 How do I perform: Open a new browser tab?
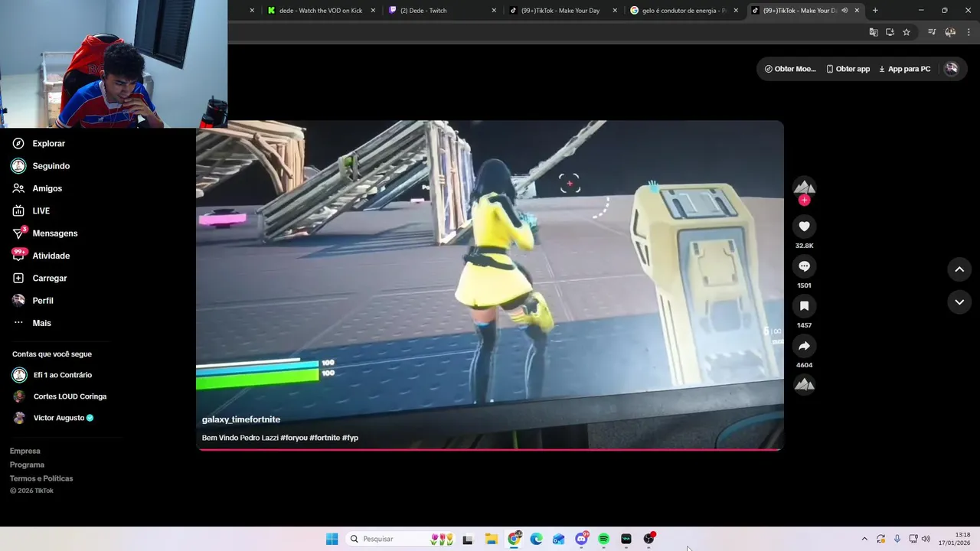875,11
